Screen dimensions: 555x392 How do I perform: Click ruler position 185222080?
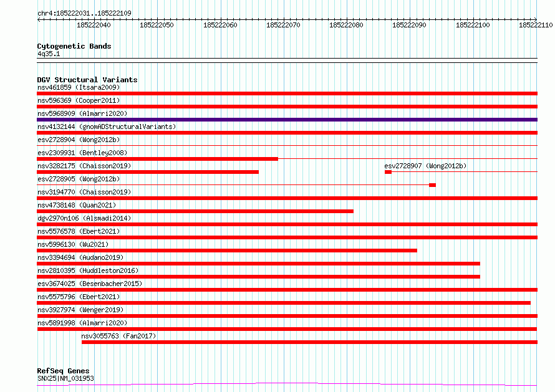point(346,25)
